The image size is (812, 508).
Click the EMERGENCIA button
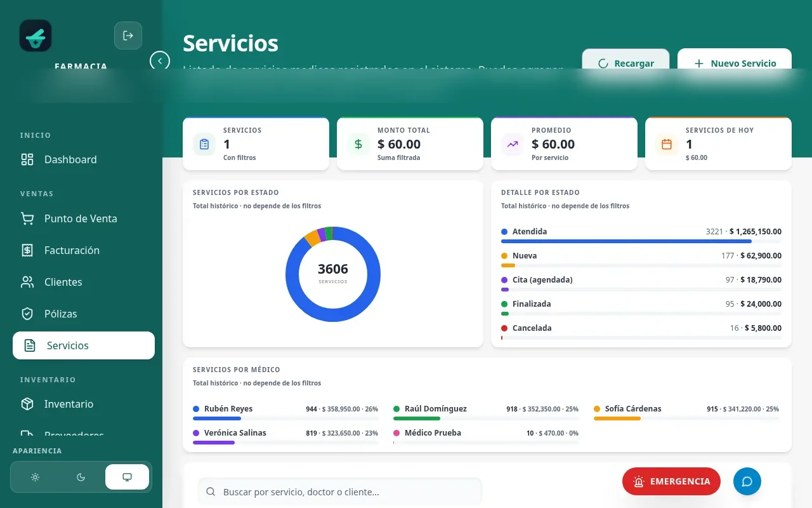tap(671, 481)
